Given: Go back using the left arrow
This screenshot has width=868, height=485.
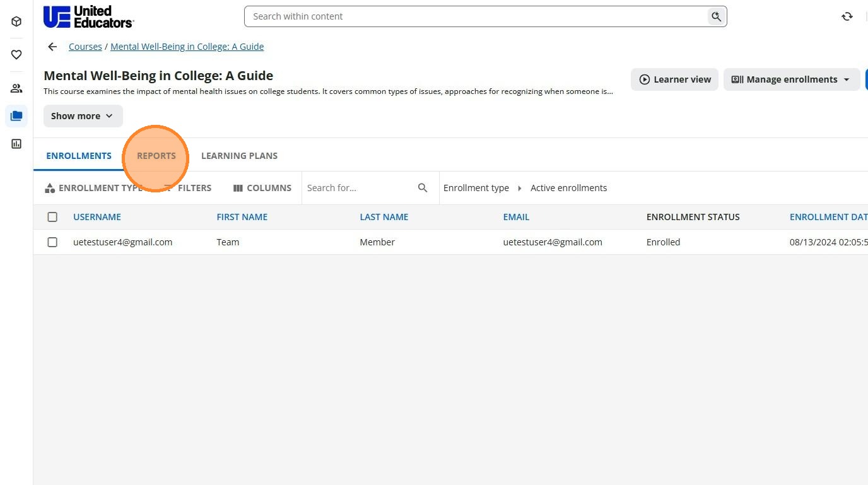Looking at the screenshot, I should click(x=52, y=47).
